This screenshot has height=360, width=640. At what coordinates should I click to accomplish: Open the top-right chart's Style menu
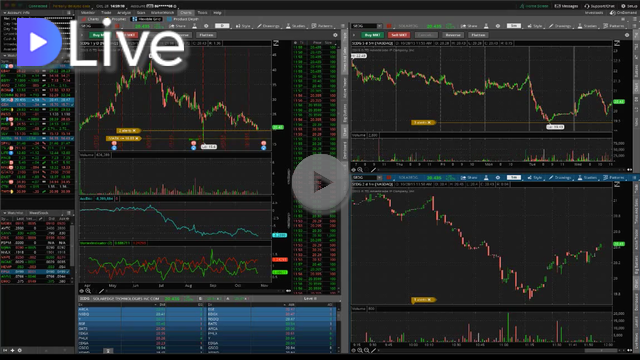535,26
